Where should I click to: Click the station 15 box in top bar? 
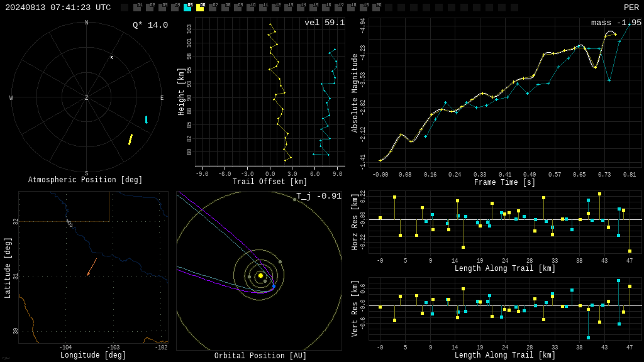(x=313, y=8)
